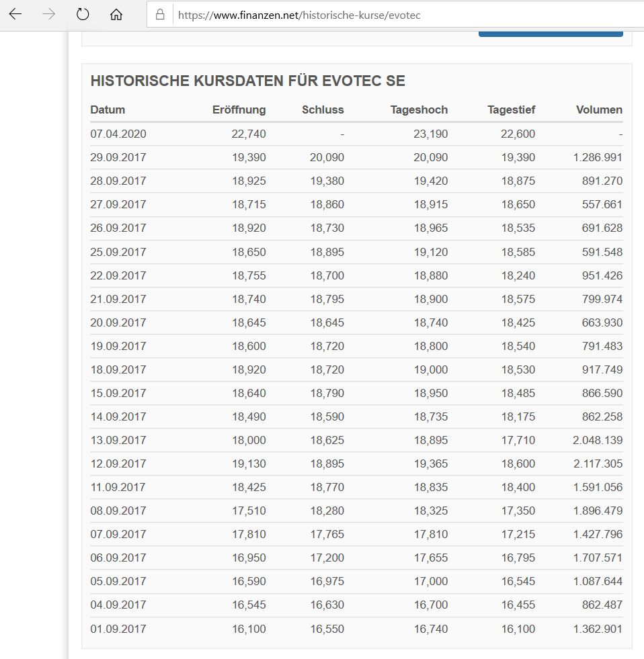
Task: Select the Tageshoch value 18,915
Action: tap(431, 204)
